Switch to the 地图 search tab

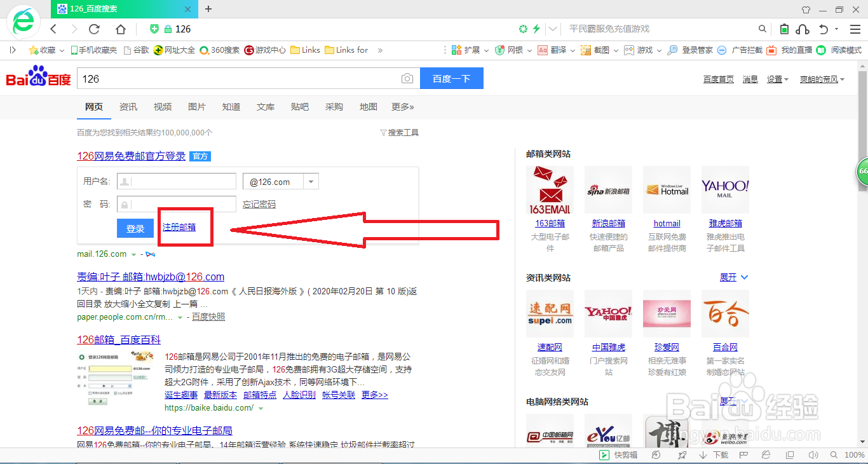pos(369,107)
